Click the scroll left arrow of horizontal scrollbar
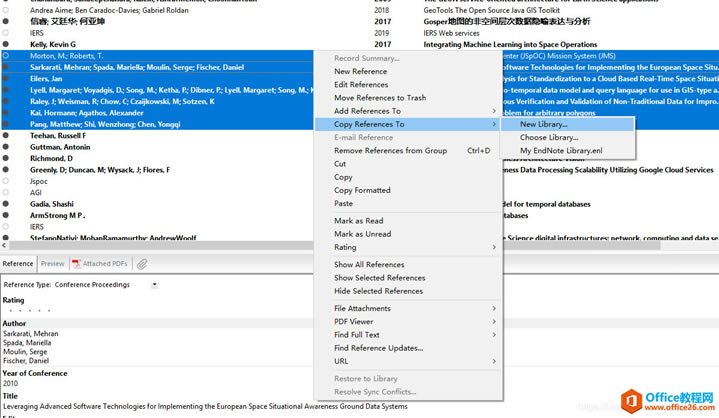The height and width of the screenshot is (418, 719). click(4, 246)
